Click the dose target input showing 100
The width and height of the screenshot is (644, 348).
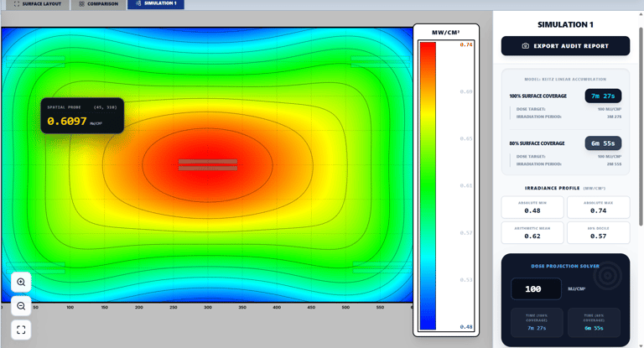click(x=536, y=289)
